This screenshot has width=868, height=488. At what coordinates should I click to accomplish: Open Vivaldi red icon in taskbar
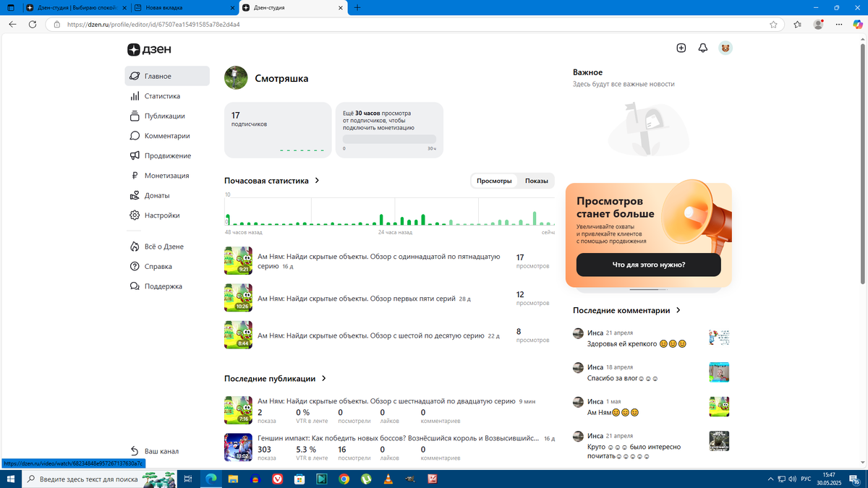(278, 479)
